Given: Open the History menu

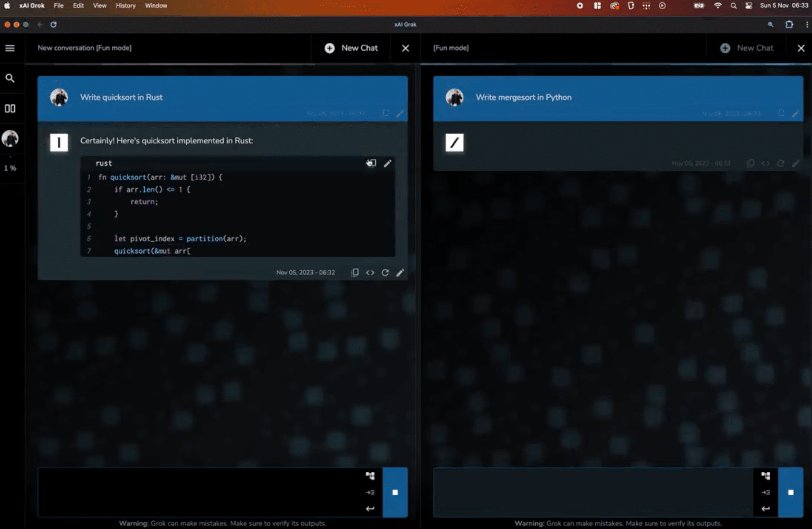Looking at the screenshot, I should pos(125,6).
